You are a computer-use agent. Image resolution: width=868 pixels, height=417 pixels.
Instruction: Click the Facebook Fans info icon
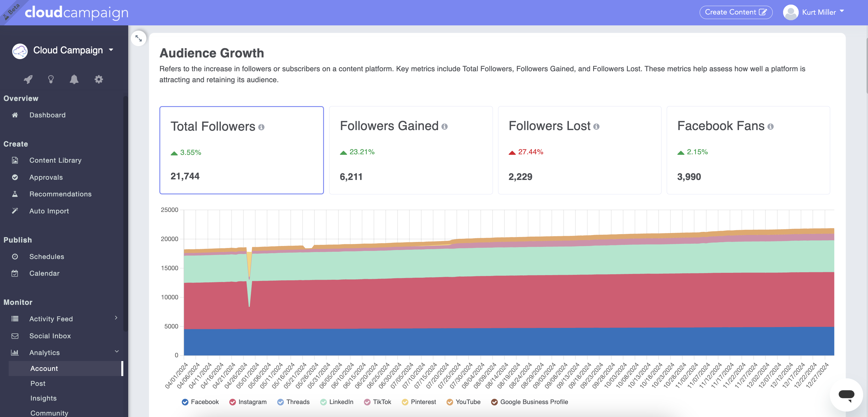770,127
